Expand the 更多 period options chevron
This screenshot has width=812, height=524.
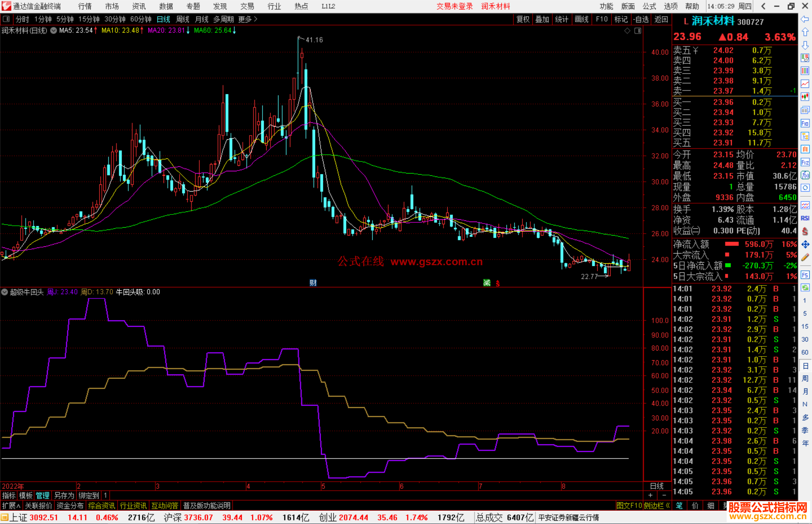coord(256,19)
